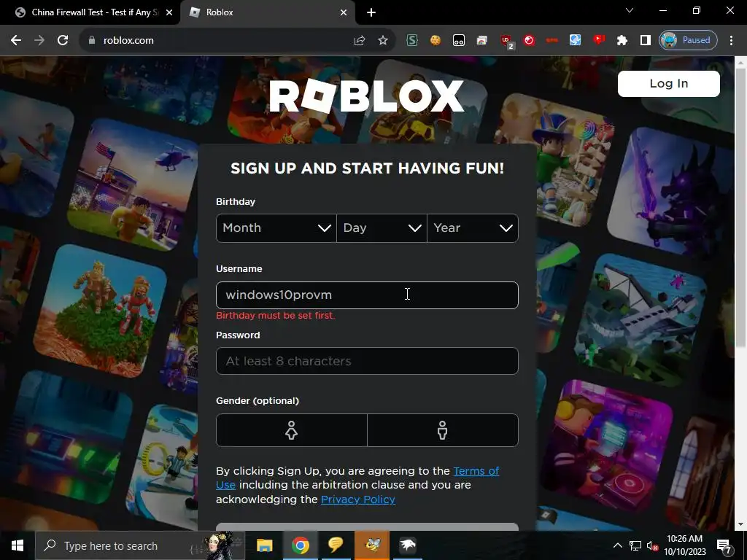
Task: Open the eagle icon taskbar app
Action: click(408, 545)
